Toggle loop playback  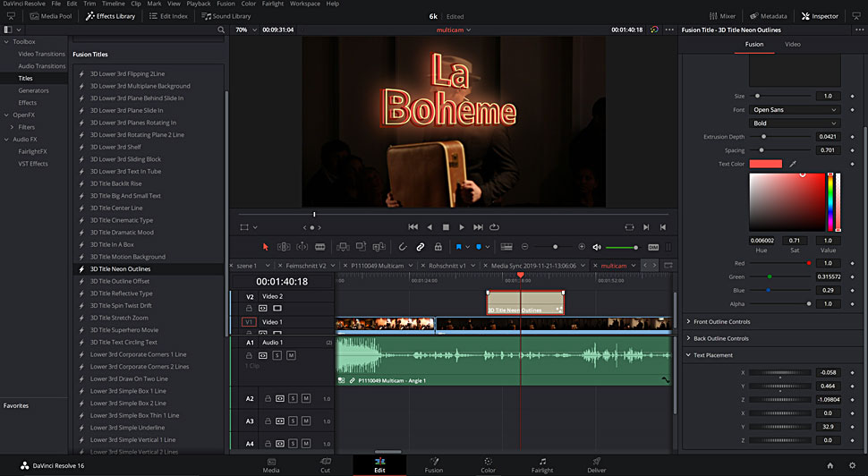coord(494,227)
